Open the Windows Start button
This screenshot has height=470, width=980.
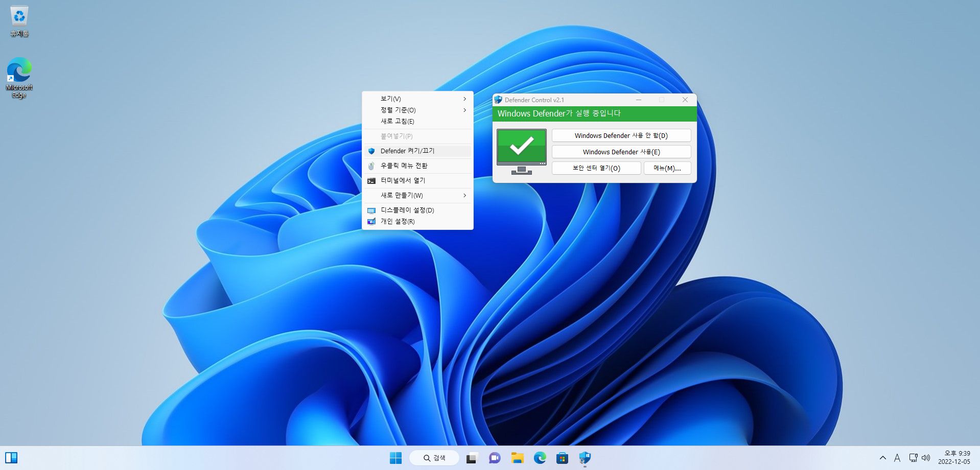pos(395,458)
